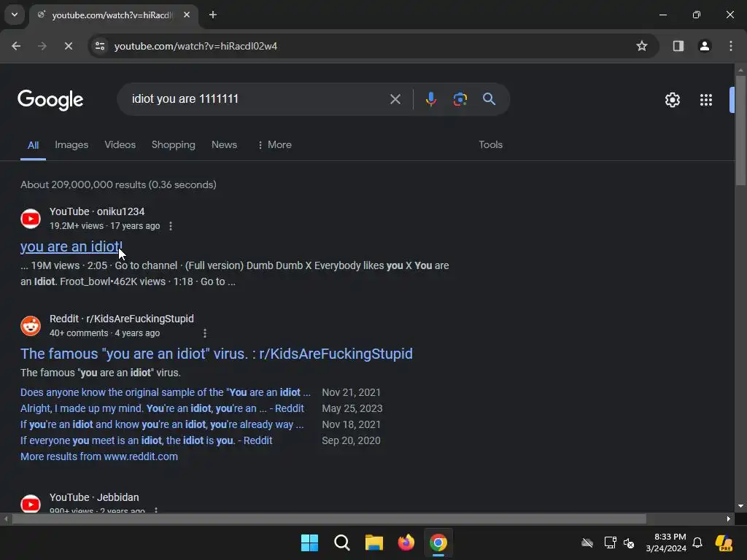Click the horizontal scrollbar thumb
The height and width of the screenshot is (560, 747).
[x=329, y=518]
